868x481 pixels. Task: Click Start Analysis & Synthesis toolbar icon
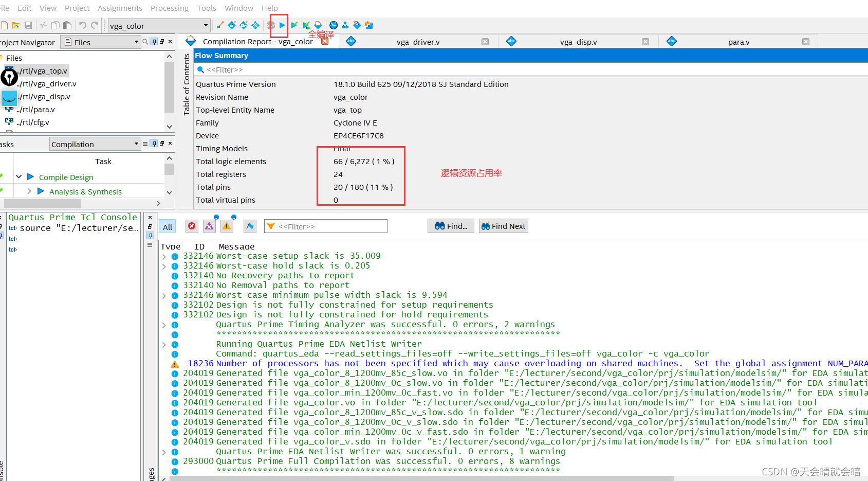306,25
